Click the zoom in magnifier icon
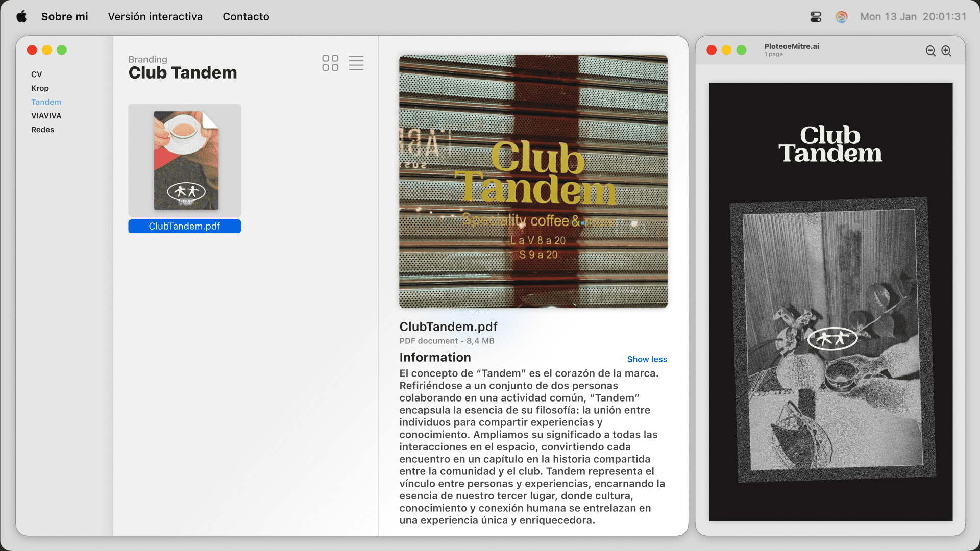This screenshot has height=551, width=980. [x=946, y=51]
